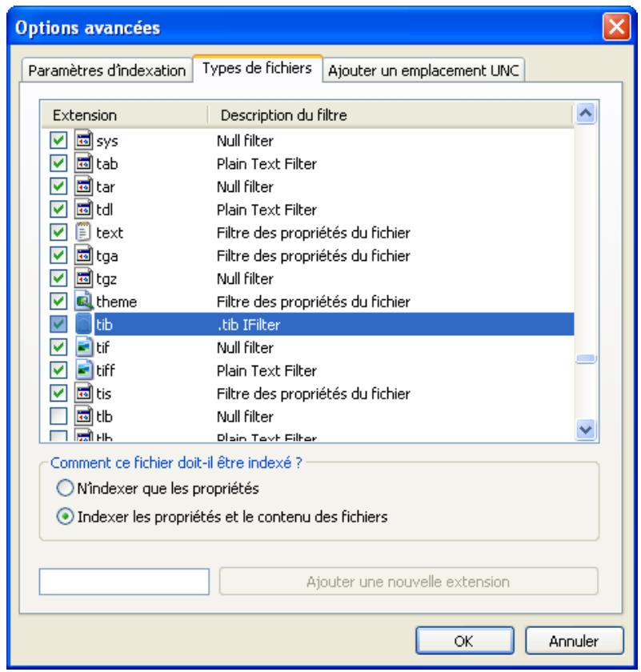Image resolution: width=641 pixels, height=672 pixels.
Task: Click Plain Text Filter in tdl row
Action: (x=266, y=210)
